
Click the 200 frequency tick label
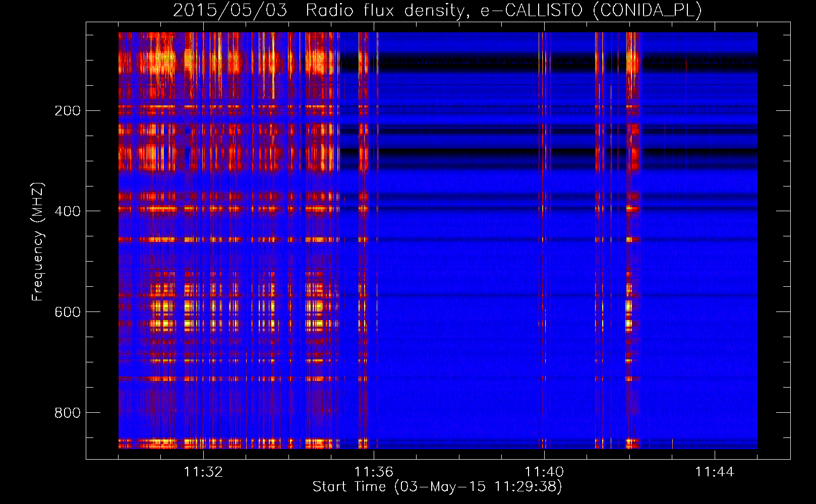click(67, 110)
